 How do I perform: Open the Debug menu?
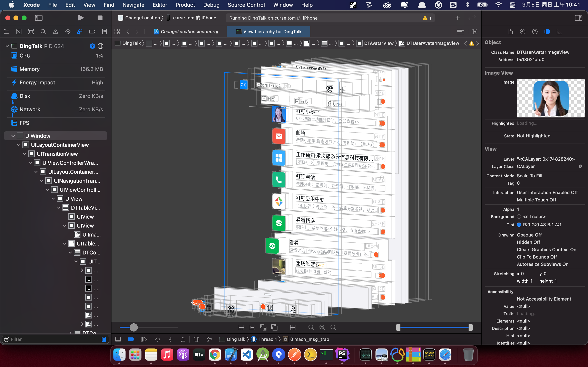pyautogui.click(x=211, y=5)
